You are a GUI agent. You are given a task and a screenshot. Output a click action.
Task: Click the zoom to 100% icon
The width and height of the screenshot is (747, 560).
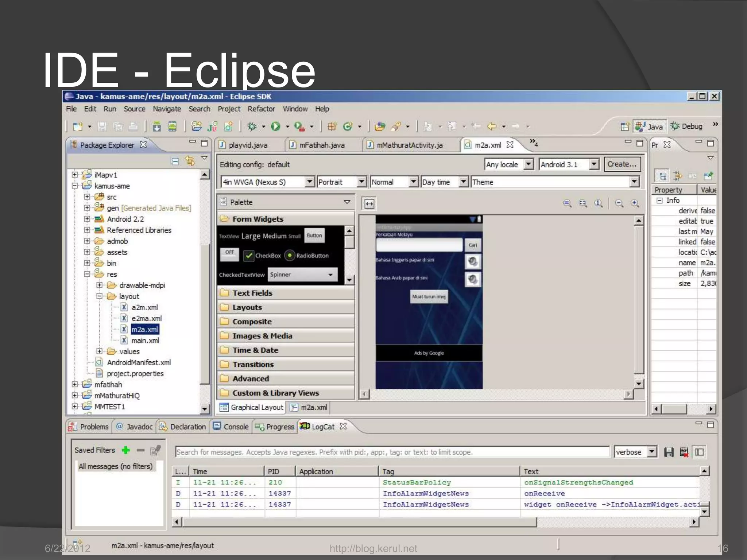[598, 203]
